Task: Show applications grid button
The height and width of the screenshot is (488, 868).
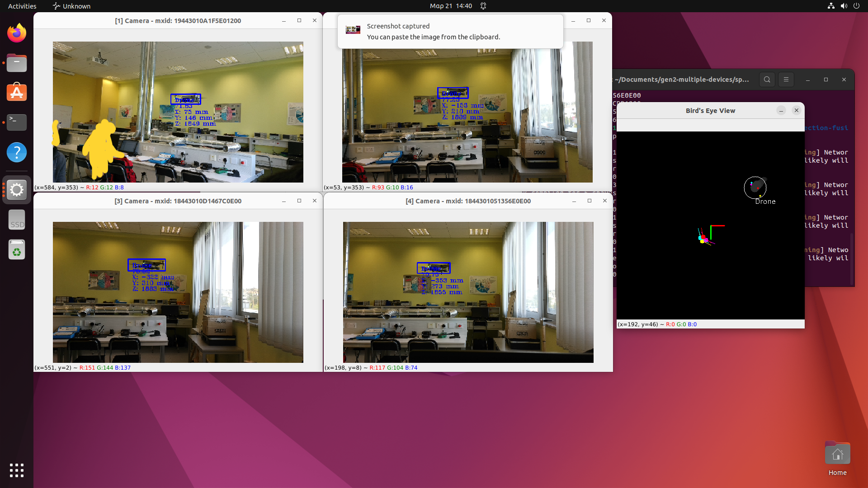Action: tap(17, 470)
